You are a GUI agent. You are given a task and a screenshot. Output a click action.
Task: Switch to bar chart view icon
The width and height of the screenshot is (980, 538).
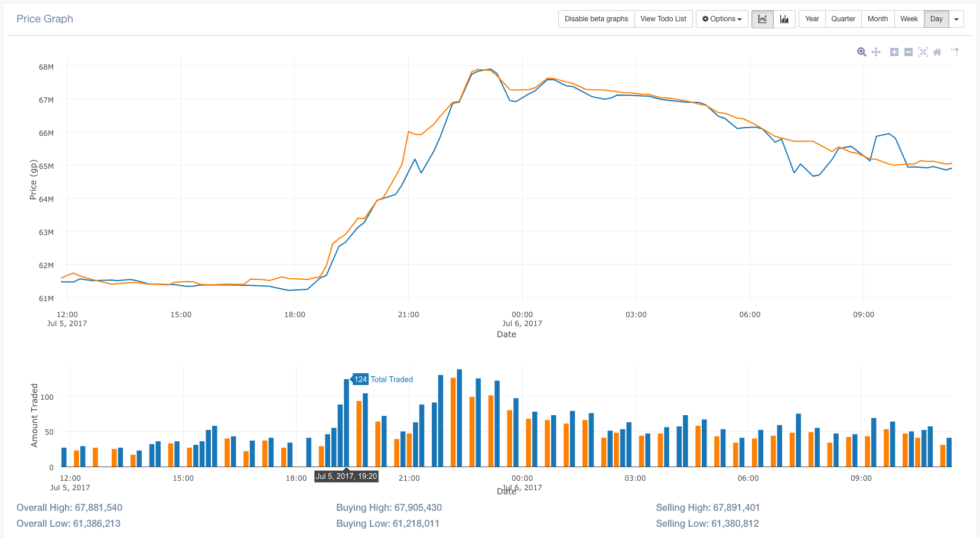point(784,19)
